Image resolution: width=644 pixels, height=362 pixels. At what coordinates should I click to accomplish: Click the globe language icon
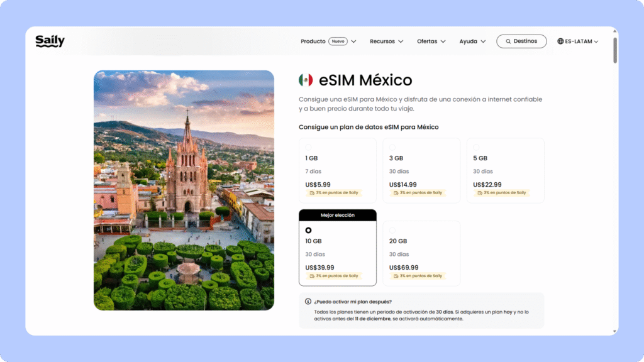[x=560, y=41]
